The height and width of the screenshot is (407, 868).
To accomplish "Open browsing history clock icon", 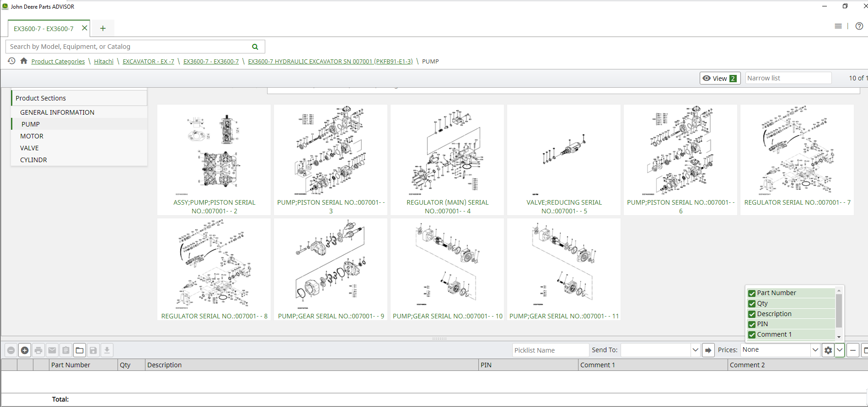I will click(11, 61).
